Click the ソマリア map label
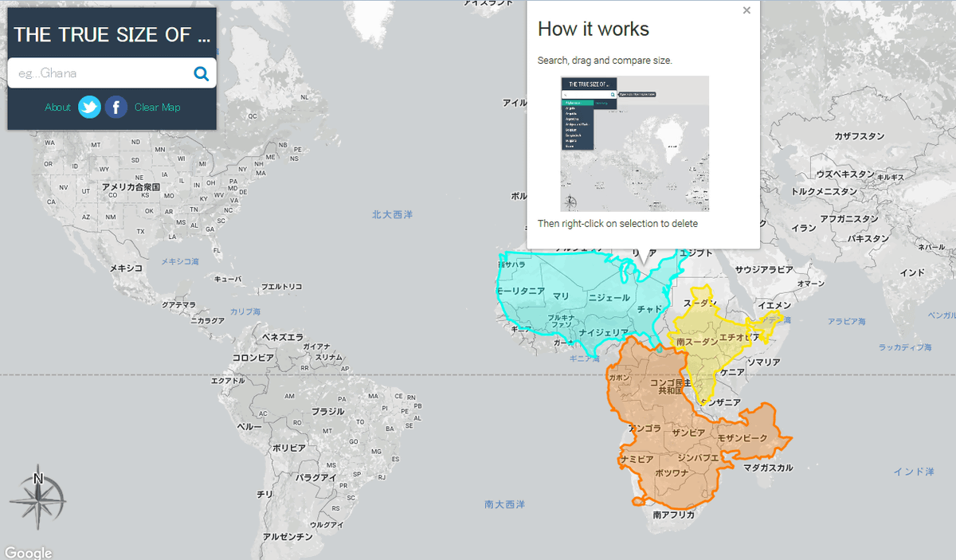 point(763,362)
